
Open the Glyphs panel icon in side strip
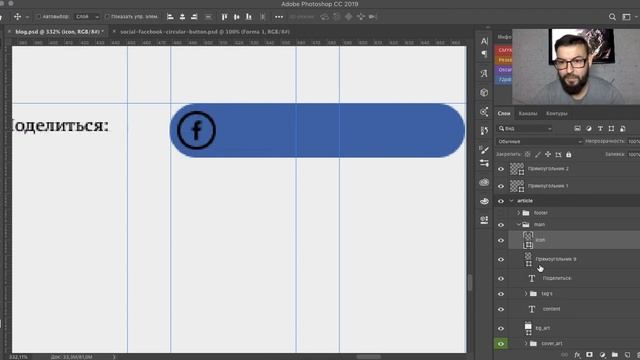point(484,73)
